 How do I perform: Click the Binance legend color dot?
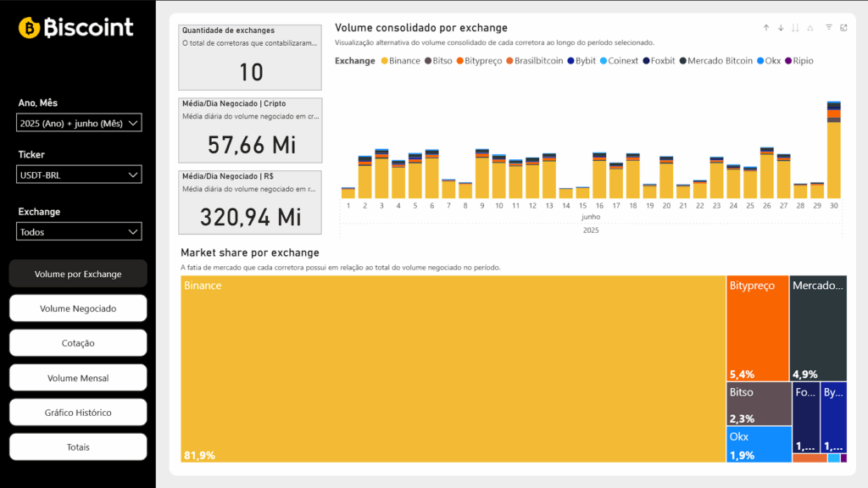pyautogui.click(x=384, y=61)
